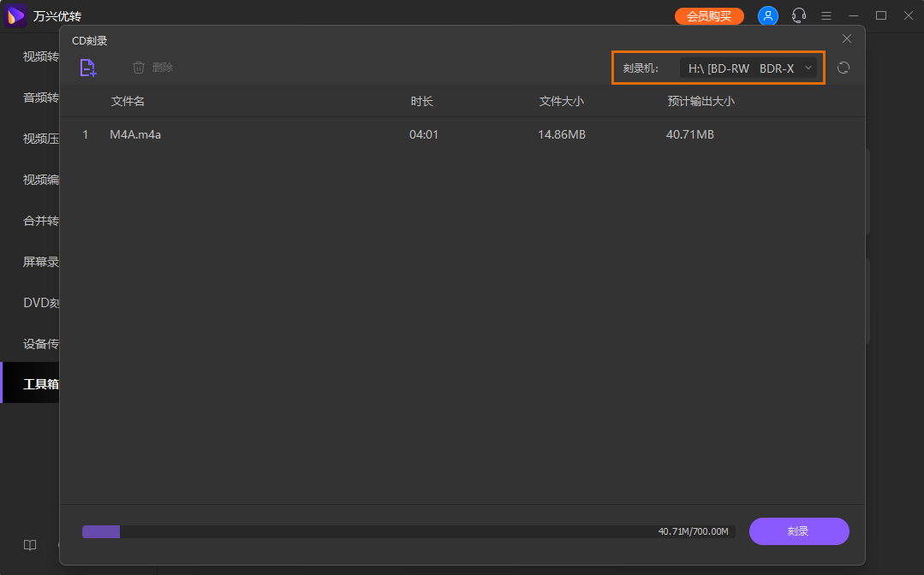Open the user guide book icon
924x575 pixels.
(30, 545)
